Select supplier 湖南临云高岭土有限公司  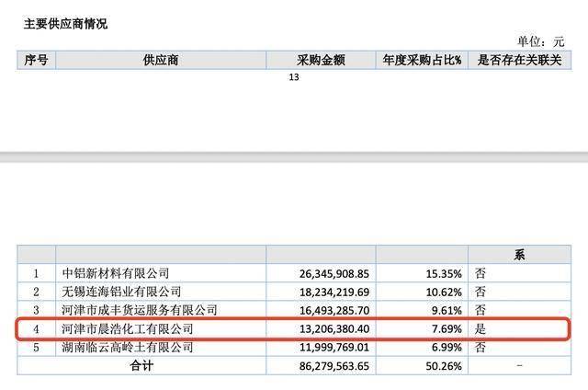coord(127,347)
